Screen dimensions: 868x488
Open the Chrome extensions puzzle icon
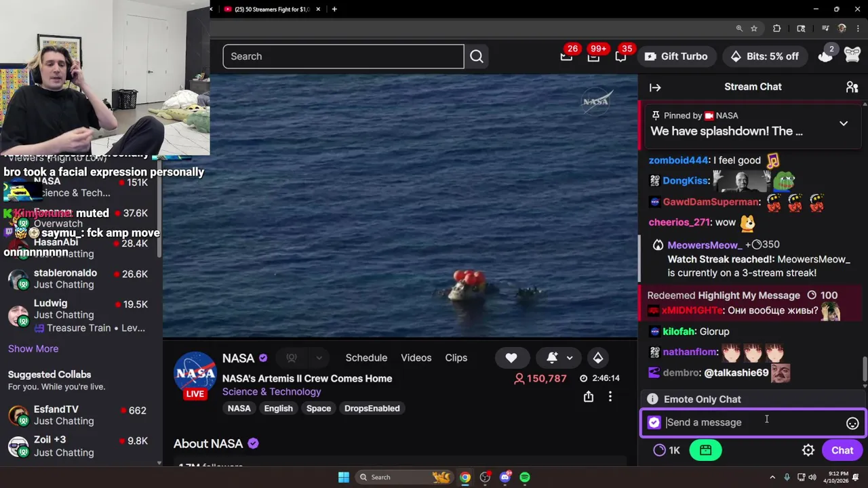[777, 28]
